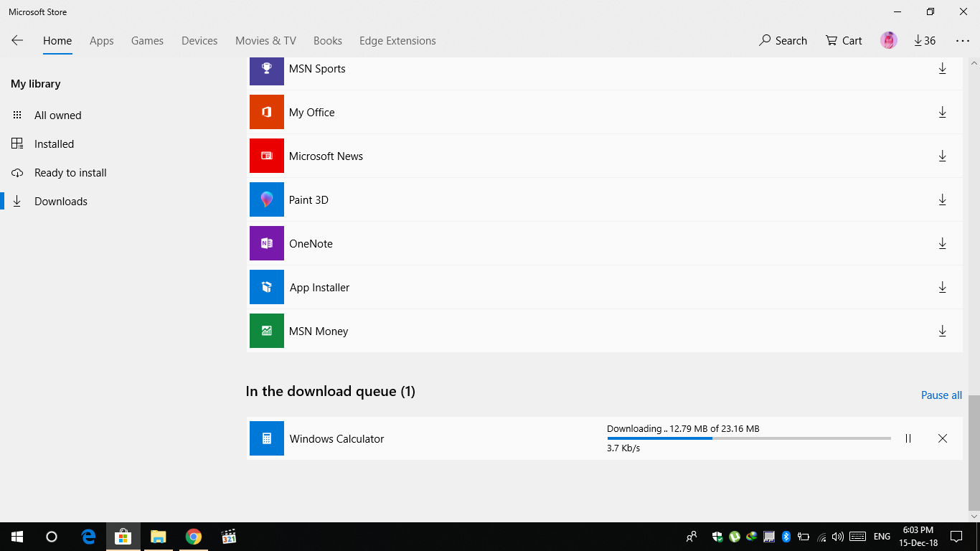Screen dimensions: 980x551
Task: Open Google Chrome from the taskbar
Action: [x=194, y=537]
